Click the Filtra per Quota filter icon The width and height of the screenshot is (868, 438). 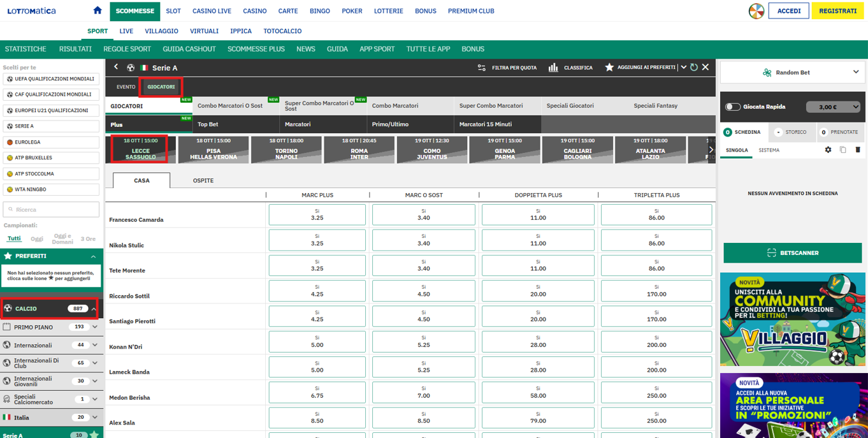coord(482,68)
